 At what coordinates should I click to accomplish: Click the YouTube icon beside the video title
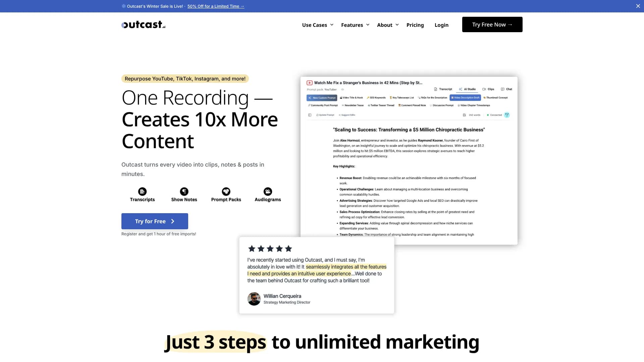(x=310, y=83)
